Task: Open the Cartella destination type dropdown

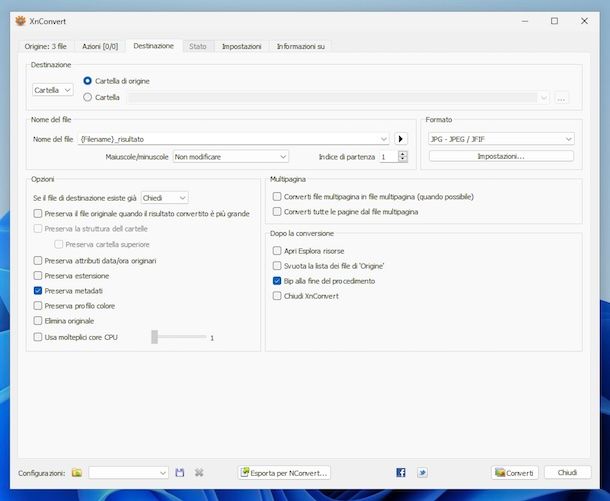Action: click(53, 90)
